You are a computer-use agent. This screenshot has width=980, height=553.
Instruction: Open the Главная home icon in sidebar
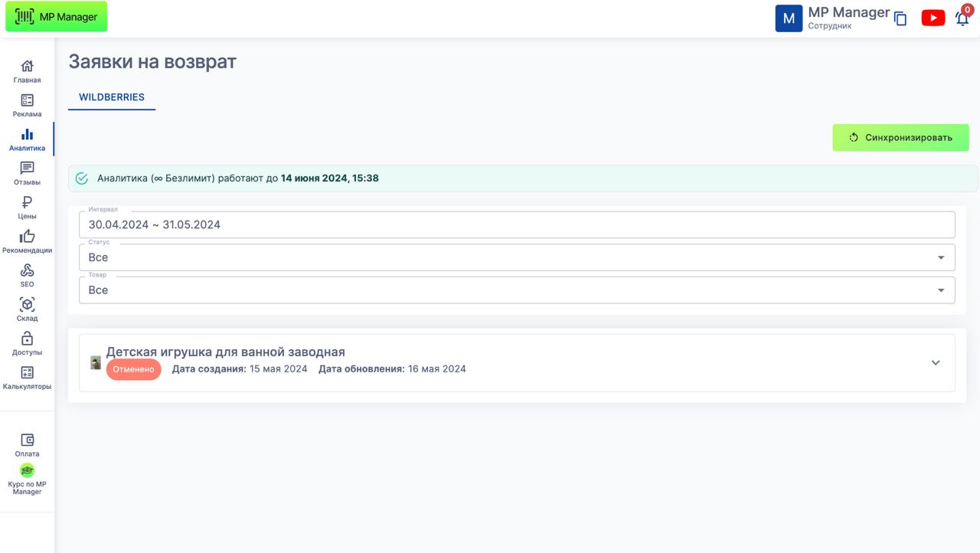[x=27, y=67]
